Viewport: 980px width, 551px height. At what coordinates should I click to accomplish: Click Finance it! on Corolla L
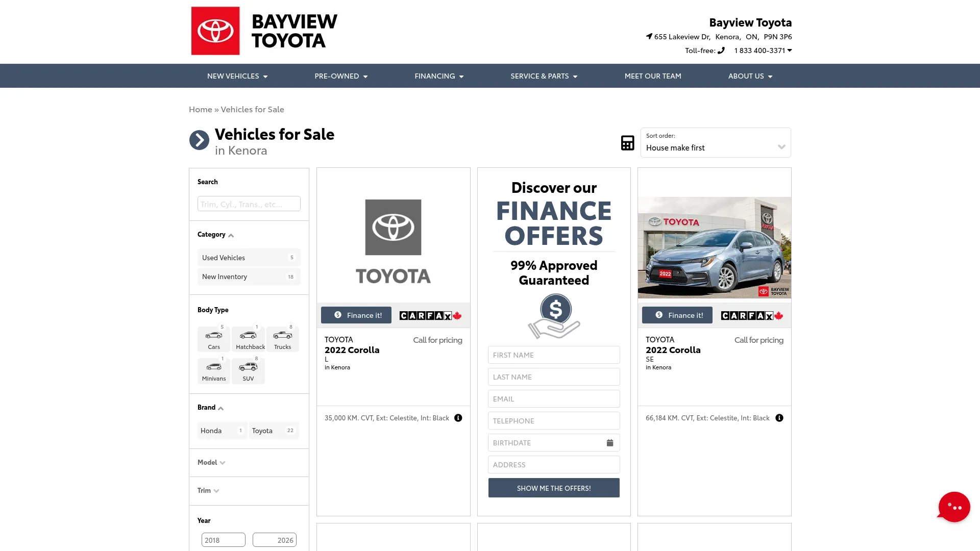click(356, 315)
